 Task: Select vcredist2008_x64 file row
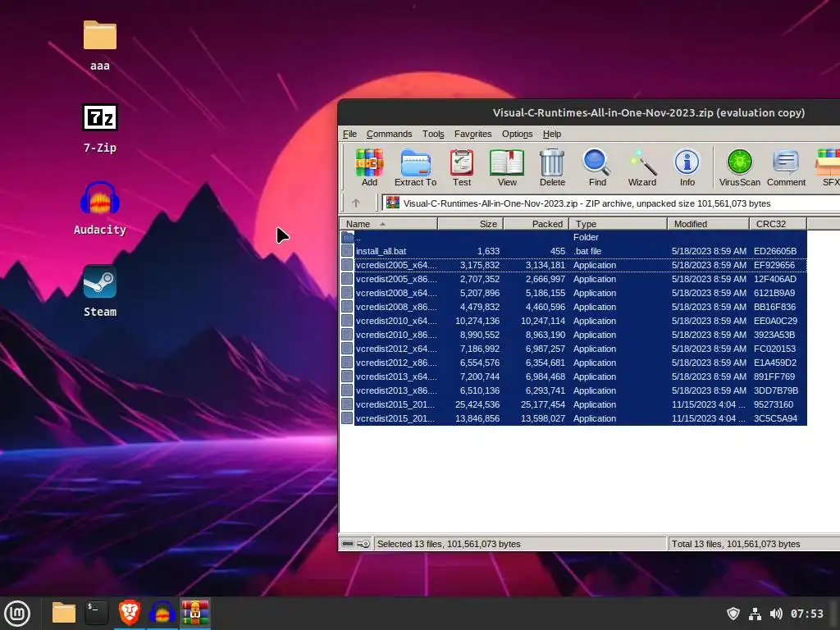point(573,293)
